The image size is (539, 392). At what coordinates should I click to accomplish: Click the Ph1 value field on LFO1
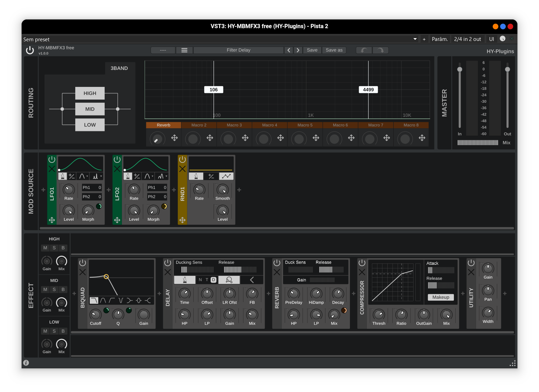(92, 188)
